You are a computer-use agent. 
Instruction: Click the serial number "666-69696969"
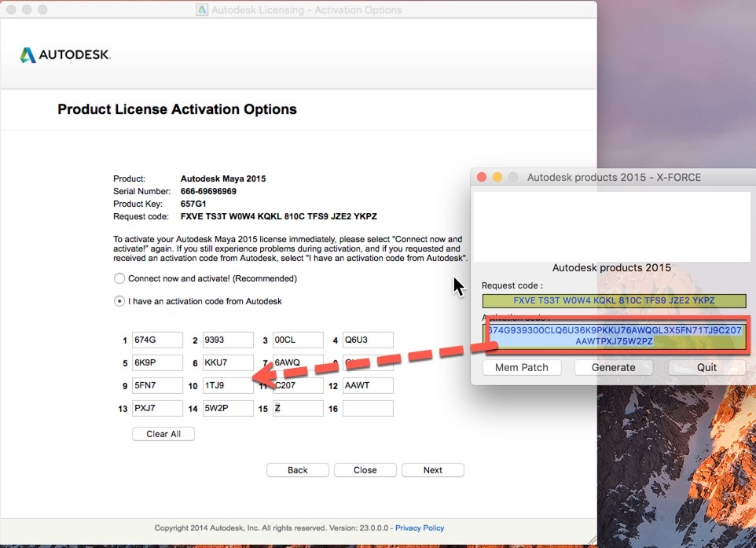click(208, 191)
